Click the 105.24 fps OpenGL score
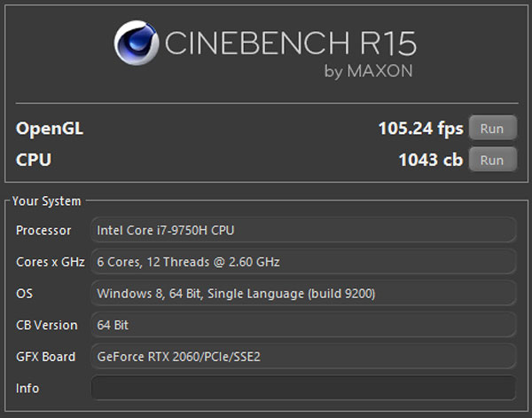 (x=420, y=129)
